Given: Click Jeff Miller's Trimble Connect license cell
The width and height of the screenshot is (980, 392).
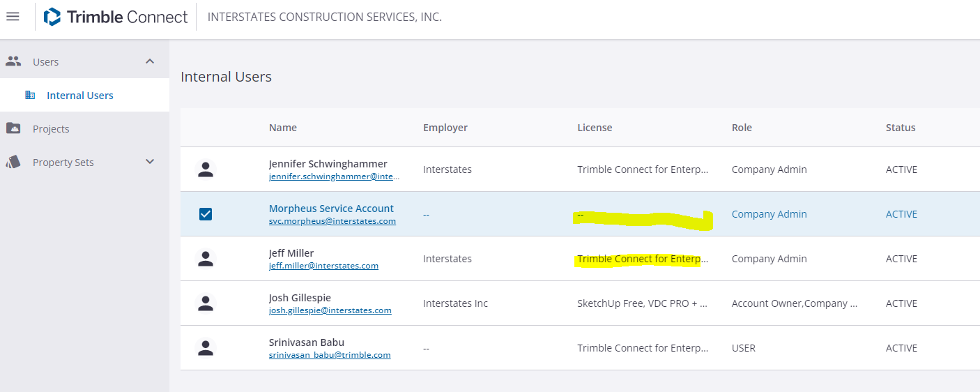Looking at the screenshot, I should tap(643, 259).
